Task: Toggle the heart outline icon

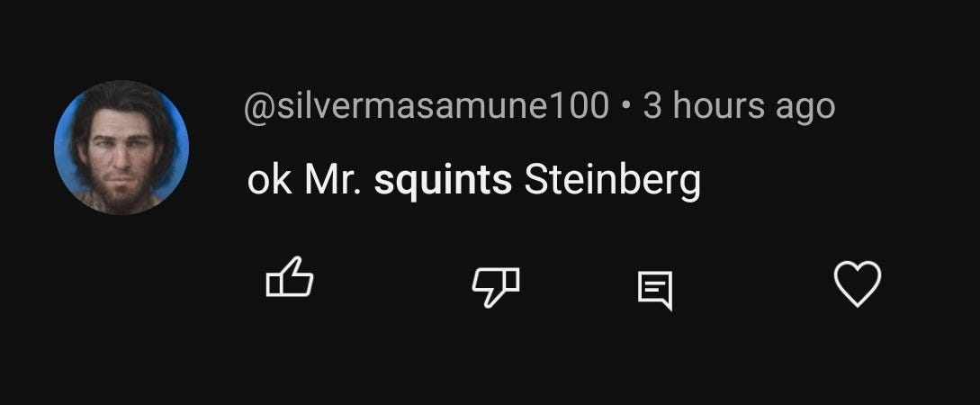Action: click(x=858, y=283)
